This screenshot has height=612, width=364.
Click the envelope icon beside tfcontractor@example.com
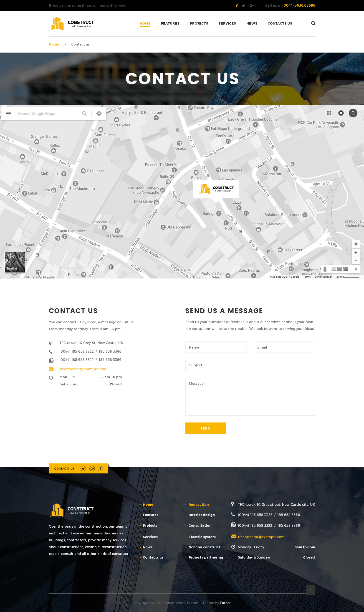click(51, 369)
